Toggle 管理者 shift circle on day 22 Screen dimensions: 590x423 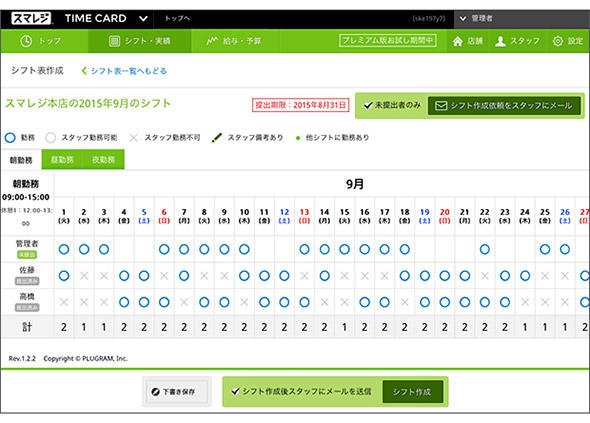tap(485, 249)
